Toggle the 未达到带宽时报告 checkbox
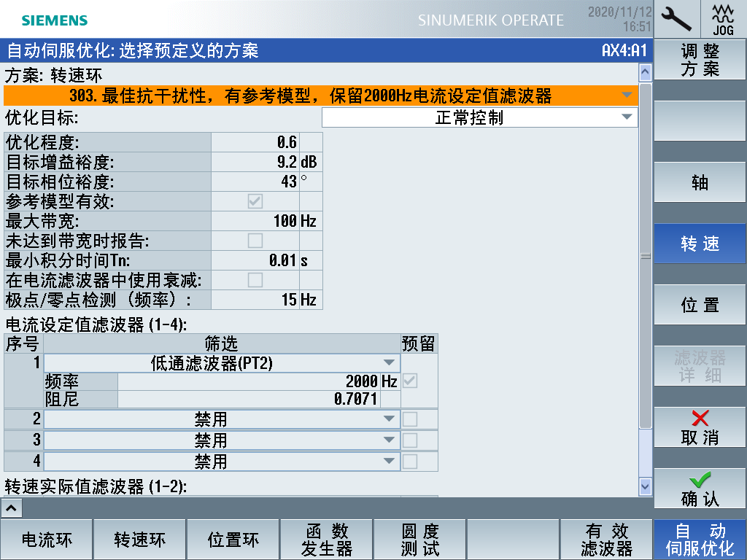747x560 pixels. click(255, 241)
